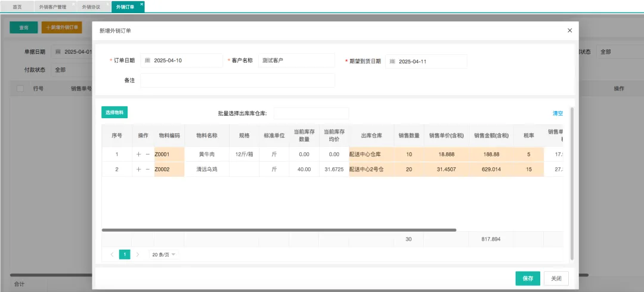The height and width of the screenshot is (292, 644).
Task: Close the 外销订单 tab using its X
Action: 141,4
